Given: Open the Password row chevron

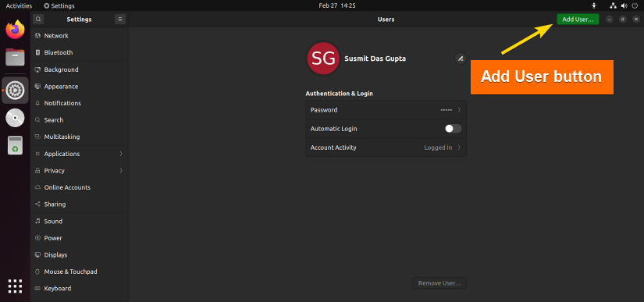Looking at the screenshot, I should click(x=459, y=110).
